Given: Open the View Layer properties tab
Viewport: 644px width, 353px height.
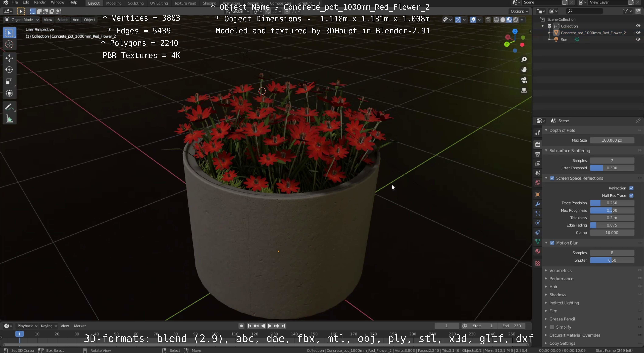Looking at the screenshot, I should point(538,164).
